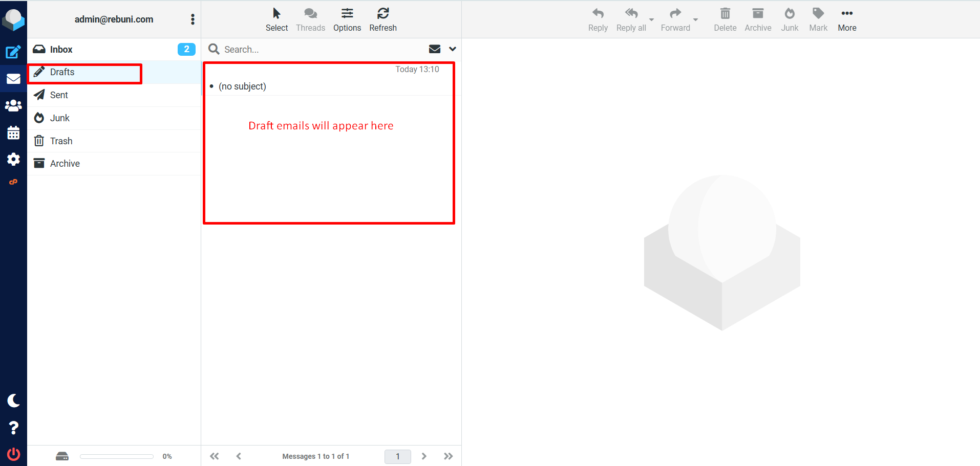The width and height of the screenshot is (980, 466).
Task: Open the Sent folder
Action: coord(59,95)
